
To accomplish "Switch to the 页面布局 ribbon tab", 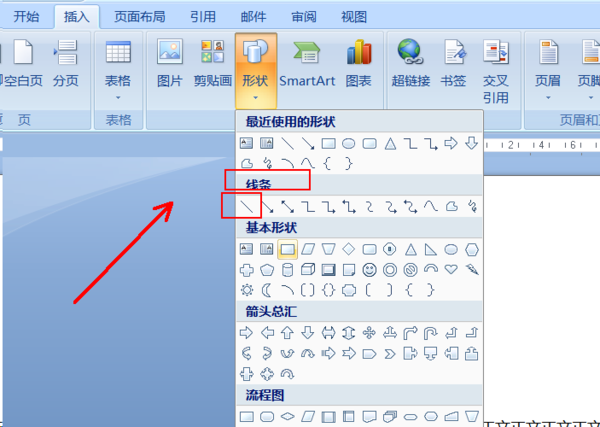I will tap(140, 16).
